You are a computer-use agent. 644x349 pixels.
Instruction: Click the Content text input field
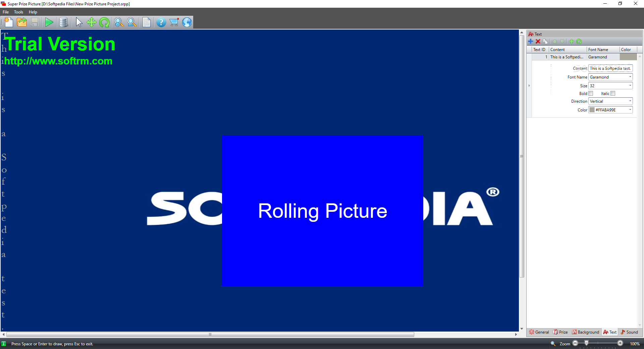(x=610, y=68)
